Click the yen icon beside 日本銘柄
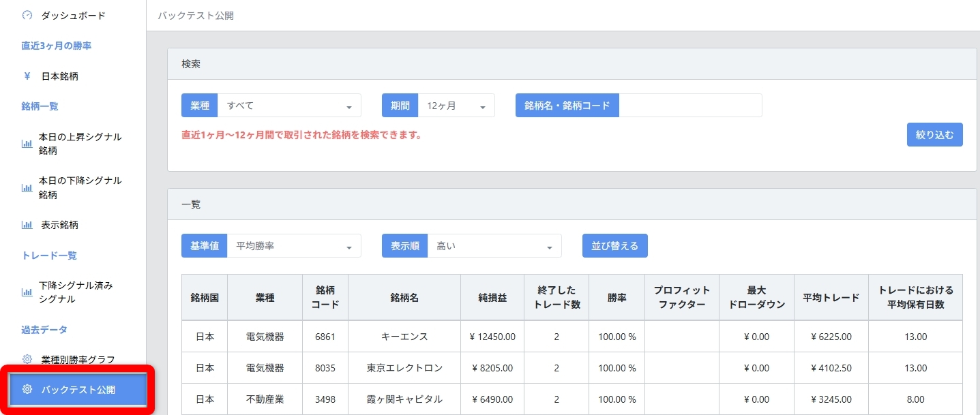The width and height of the screenshot is (980, 415). point(27,76)
